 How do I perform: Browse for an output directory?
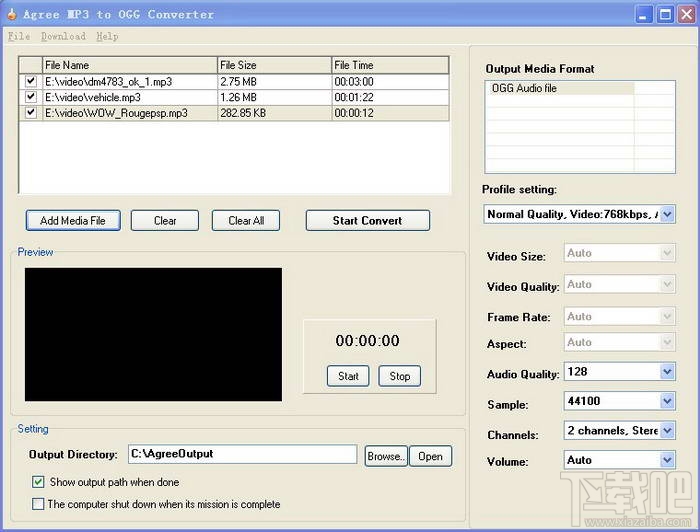coord(386,456)
